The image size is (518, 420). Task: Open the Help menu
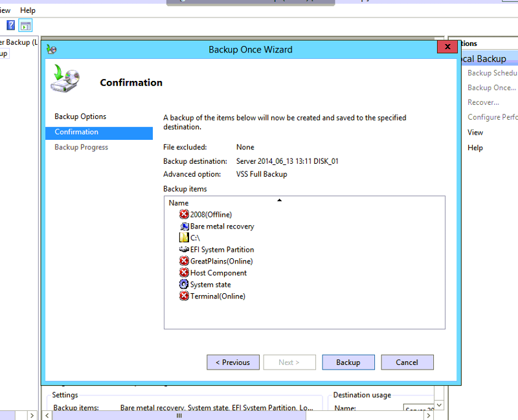(x=27, y=10)
